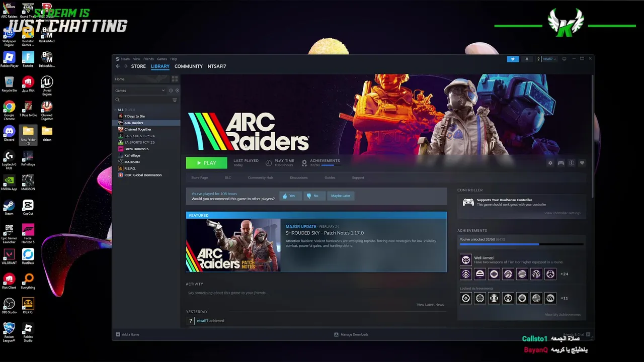Screen dimensions: 644x362
Task: Click the library search field
Action: click(x=142, y=100)
